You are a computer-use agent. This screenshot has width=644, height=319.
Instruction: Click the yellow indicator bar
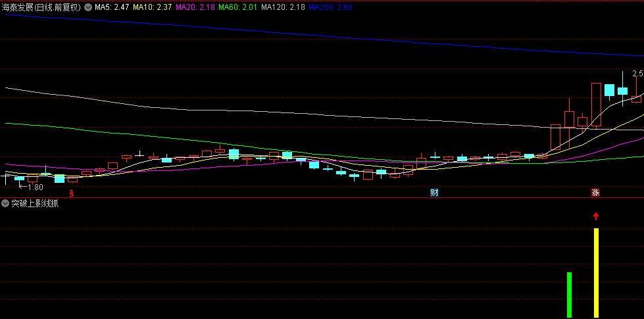[x=597, y=272]
